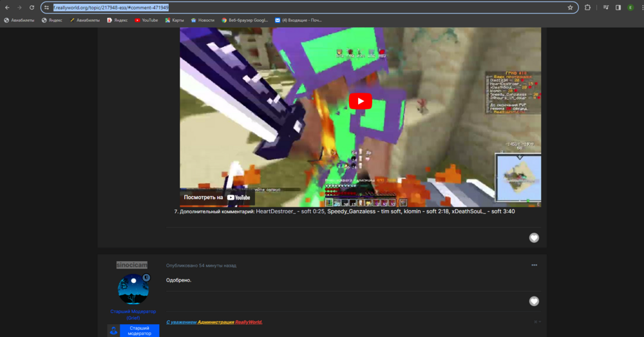
Task: Bookmark this page with the star
Action: click(570, 7)
